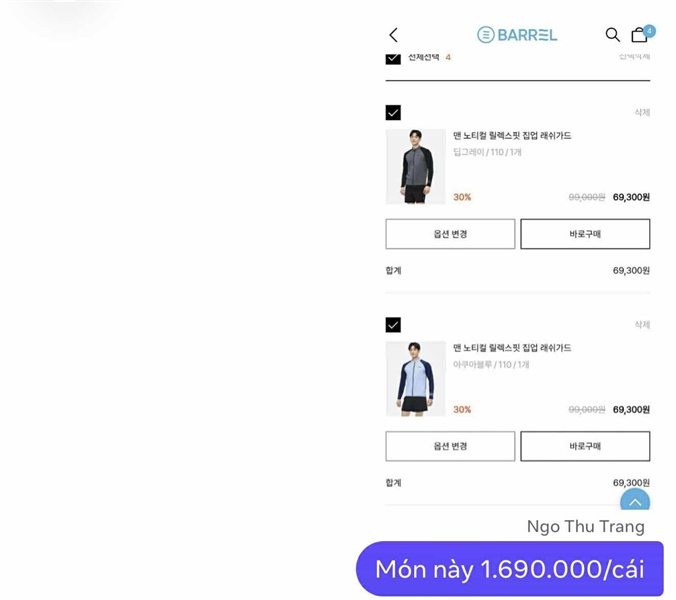Open the shopping bag cart icon
Screen dimensions: 676x600
(x=639, y=35)
